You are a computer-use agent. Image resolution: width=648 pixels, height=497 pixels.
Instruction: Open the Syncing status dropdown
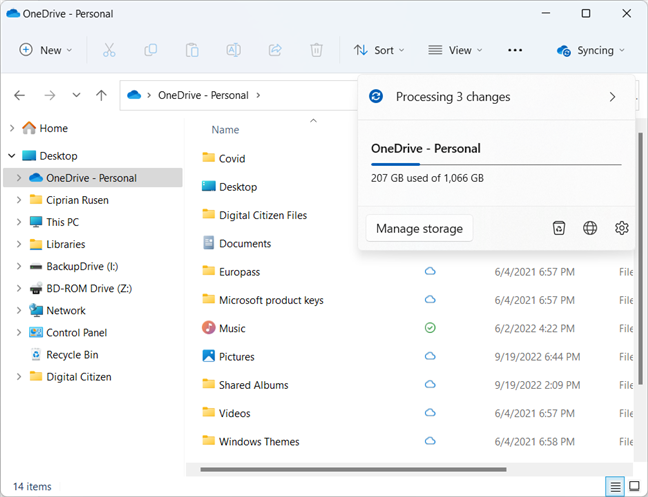(x=591, y=50)
